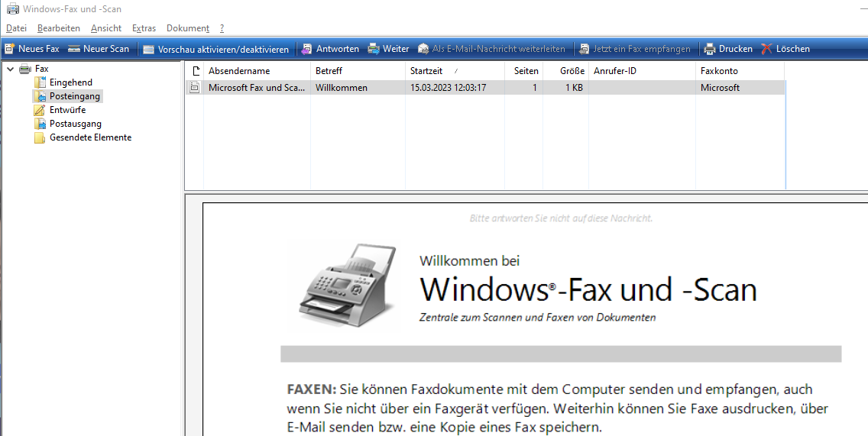Click the Weiter forward button
Screen dimensions: 868x436
(x=389, y=49)
